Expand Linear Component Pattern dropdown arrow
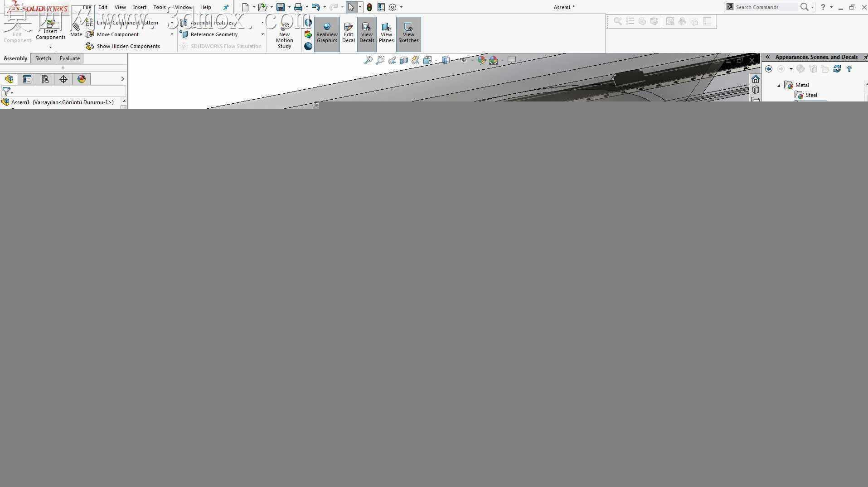The image size is (868, 487). 172,23
